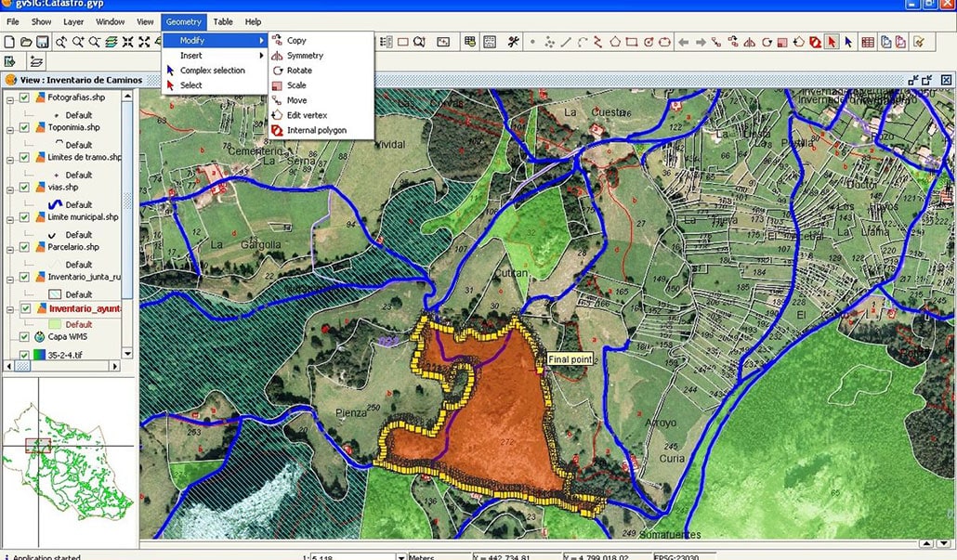Collapse the Fotografias.shp tree node
The width and height of the screenshot is (957, 560).
pos(10,100)
